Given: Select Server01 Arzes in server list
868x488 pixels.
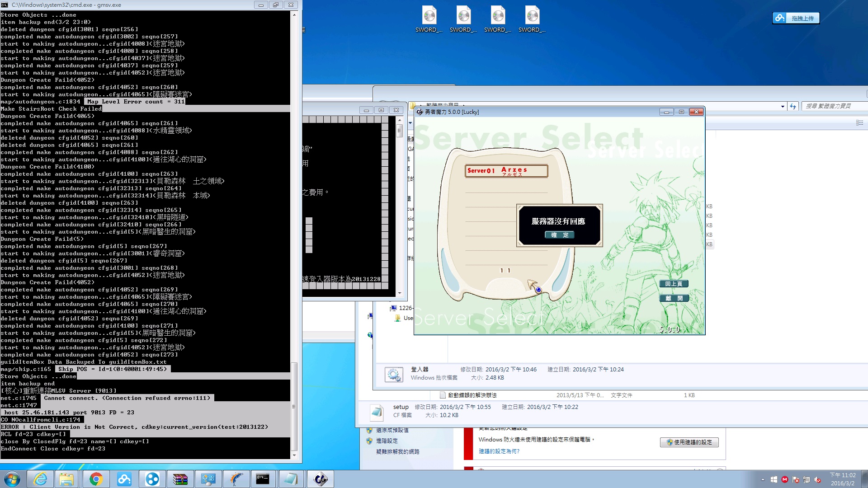Looking at the screenshot, I should (506, 171).
